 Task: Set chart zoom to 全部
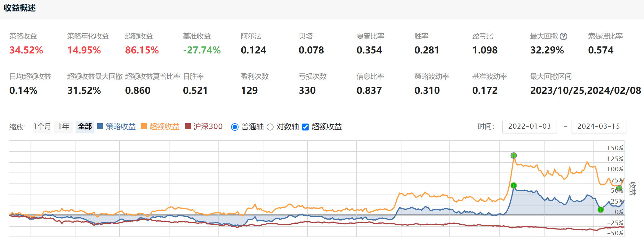(85, 127)
